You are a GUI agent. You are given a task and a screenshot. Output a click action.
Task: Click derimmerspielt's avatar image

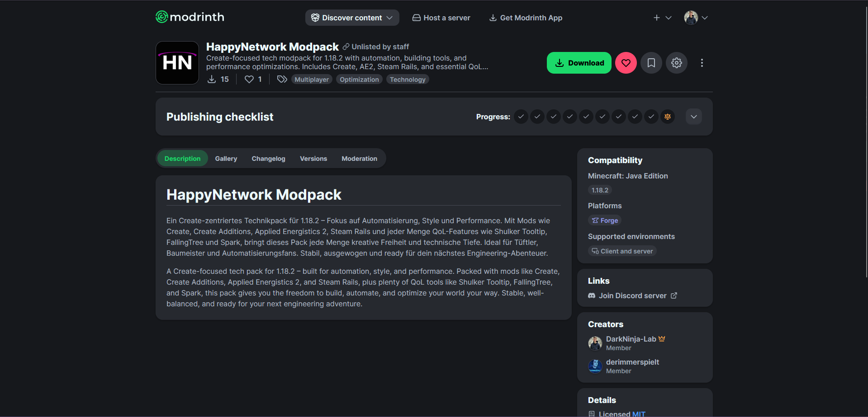[595, 366]
